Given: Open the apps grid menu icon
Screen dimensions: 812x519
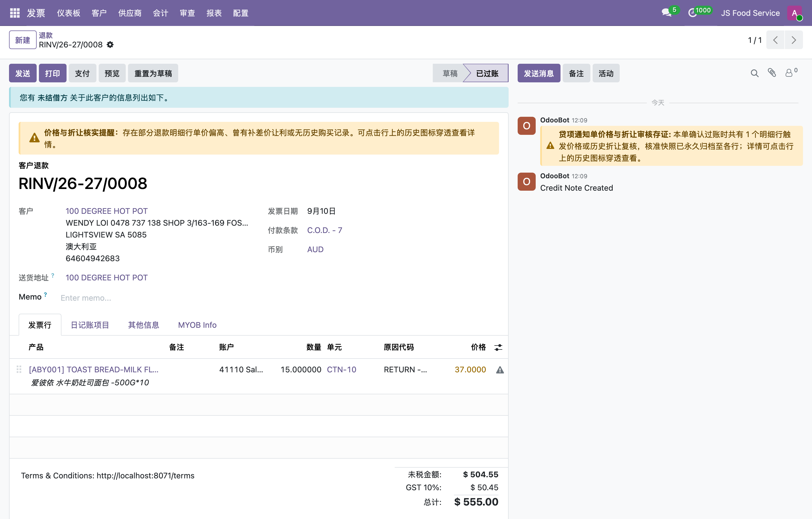Looking at the screenshot, I should click(15, 13).
